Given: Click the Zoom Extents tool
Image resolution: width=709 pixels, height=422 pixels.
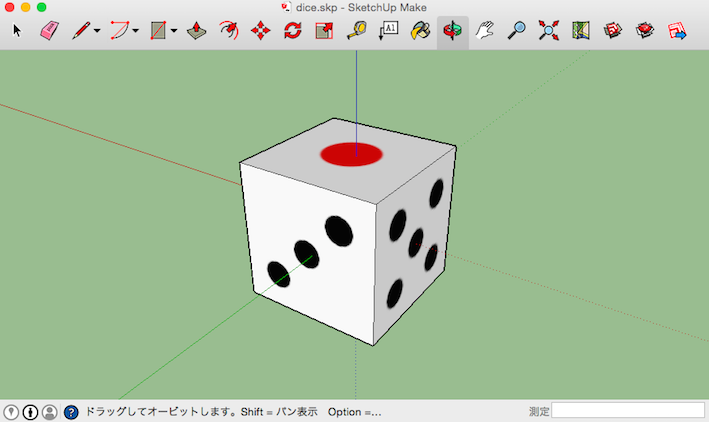Looking at the screenshot, I should tap(548, 31).
